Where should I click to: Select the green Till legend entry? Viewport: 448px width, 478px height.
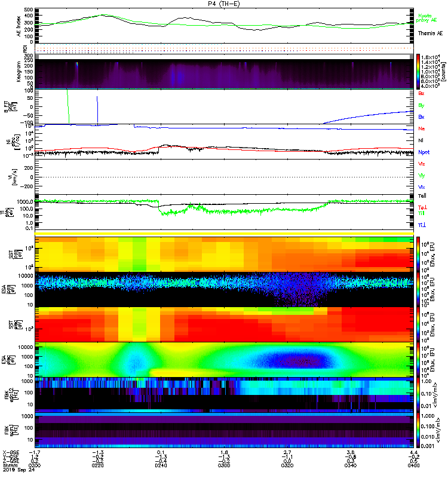pos(421,213)
